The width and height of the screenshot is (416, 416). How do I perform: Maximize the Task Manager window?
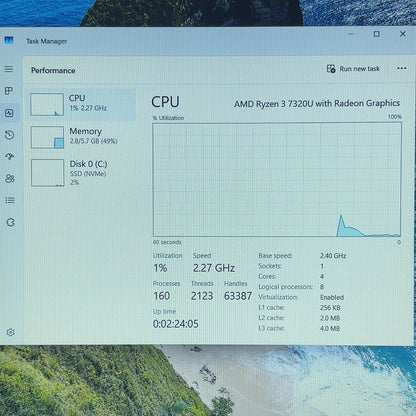[377, 34]
